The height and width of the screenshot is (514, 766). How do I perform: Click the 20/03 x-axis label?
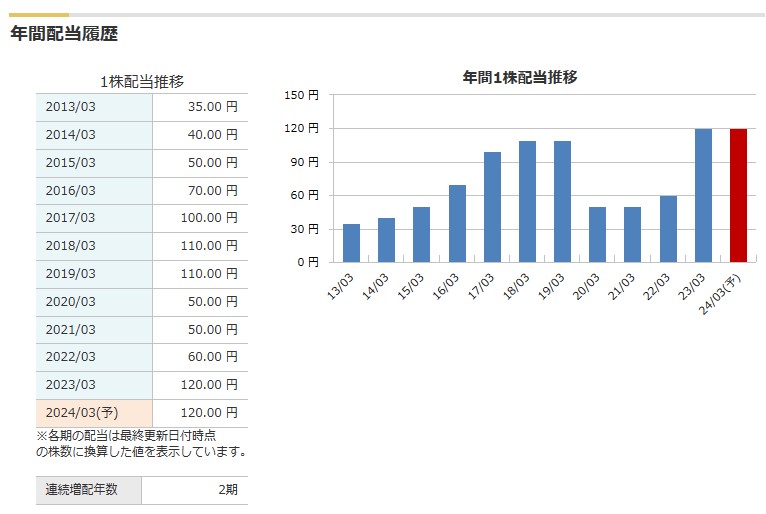pos(586,286)
